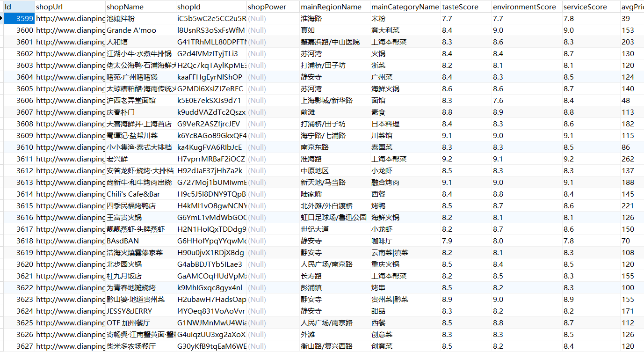Click the shopUrl column header
Screen dimensions: 644x352
coord(70,7)
